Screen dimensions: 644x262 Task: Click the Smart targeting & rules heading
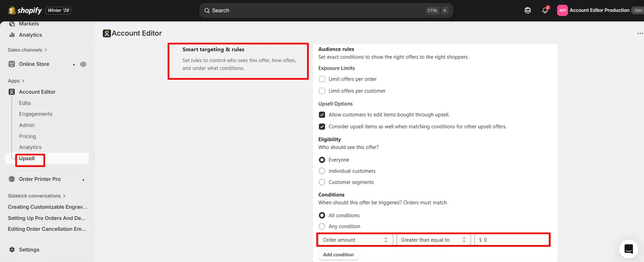[x=213, y=50]
